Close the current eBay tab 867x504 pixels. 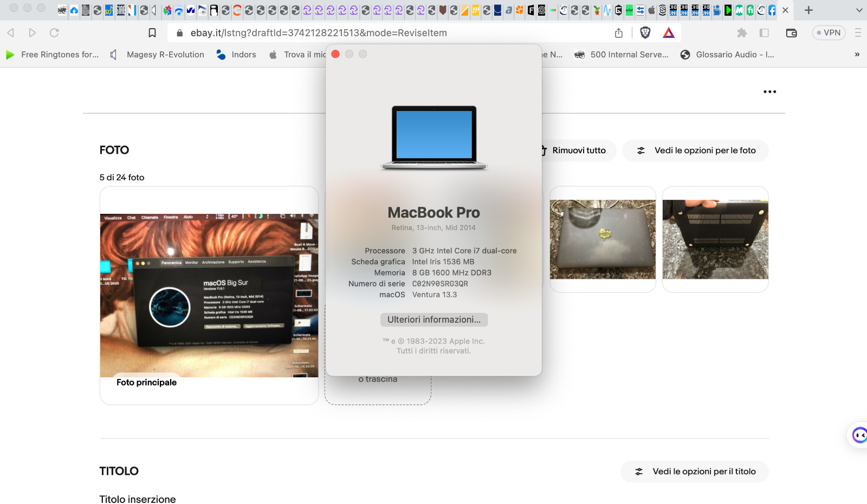pyautogui.click(x=785, y=10)
